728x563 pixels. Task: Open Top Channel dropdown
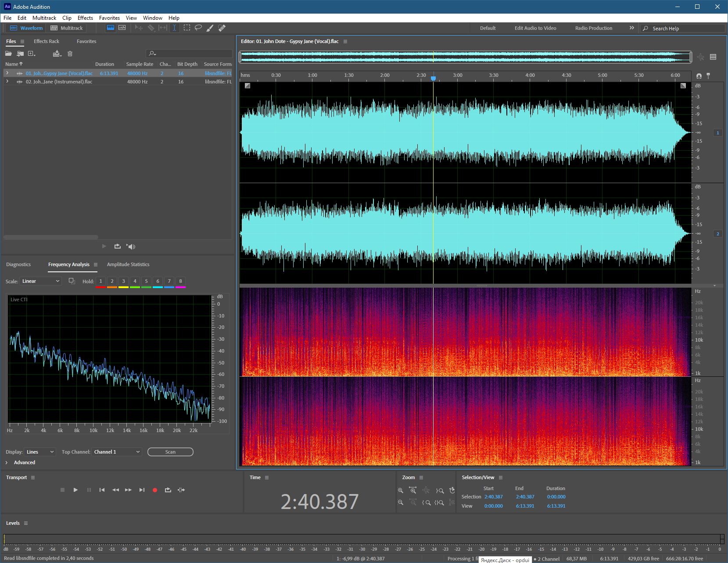point(117,452)
